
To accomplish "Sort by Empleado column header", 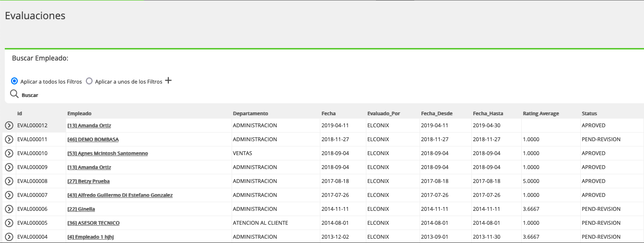I will point(80,113).
